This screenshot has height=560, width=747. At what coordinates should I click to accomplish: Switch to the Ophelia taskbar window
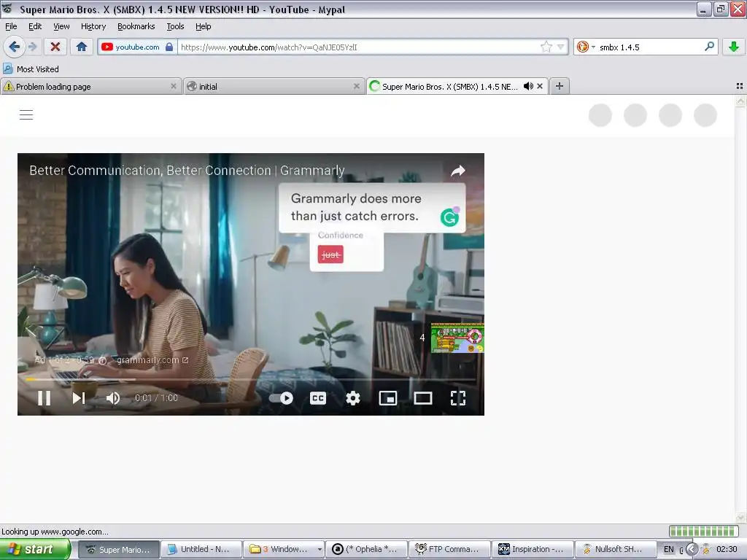click(x=367, y=549)
